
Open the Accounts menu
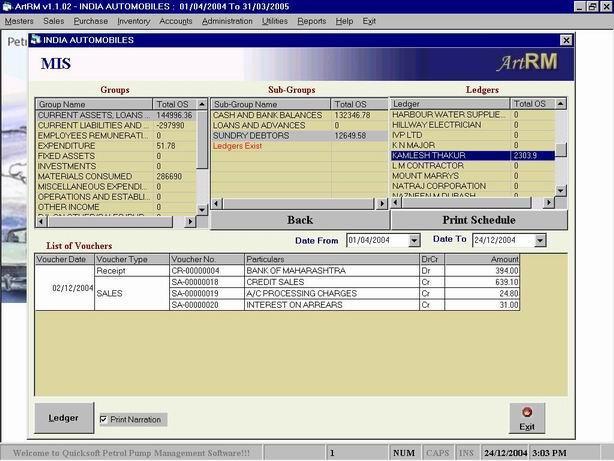(x=175, y=21)
